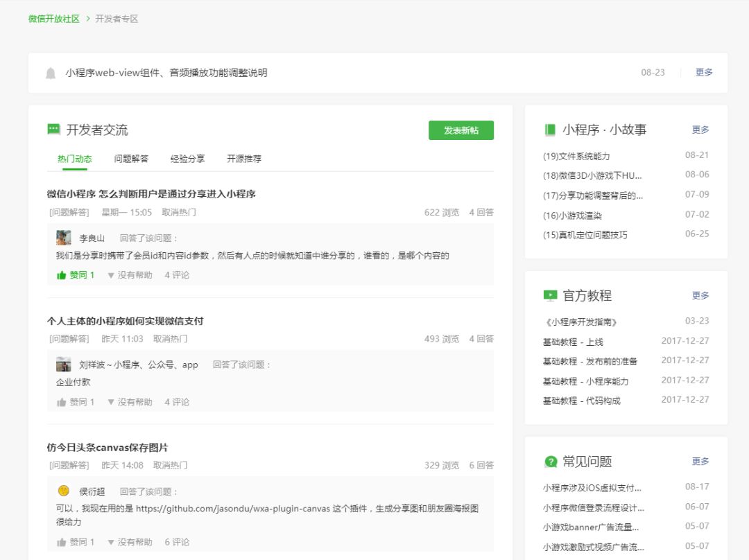Open post 仿今日头条canvas保存图片
Viewport: 749px width, 560px height.
click(107, 447)
